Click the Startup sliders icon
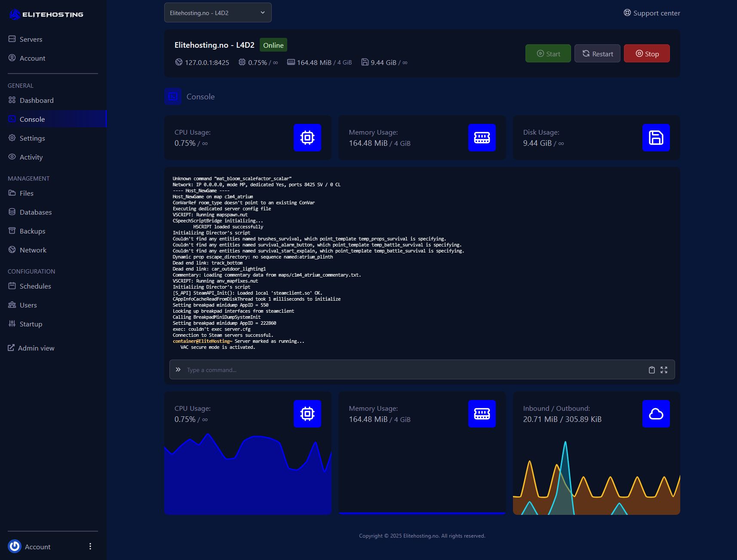This screenshot has height=560, width=737. [12, 323]
